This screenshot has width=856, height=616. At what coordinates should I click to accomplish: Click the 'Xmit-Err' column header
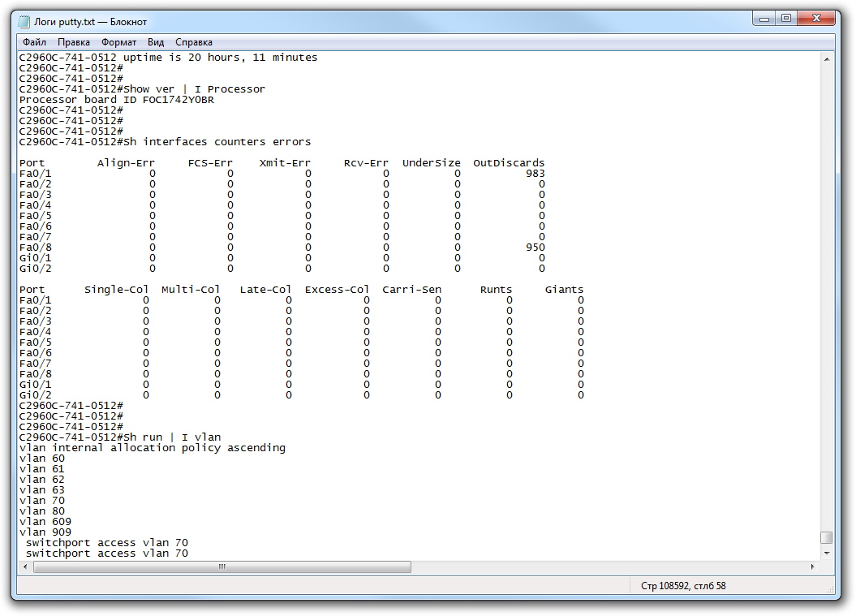(x=285, y=163)
